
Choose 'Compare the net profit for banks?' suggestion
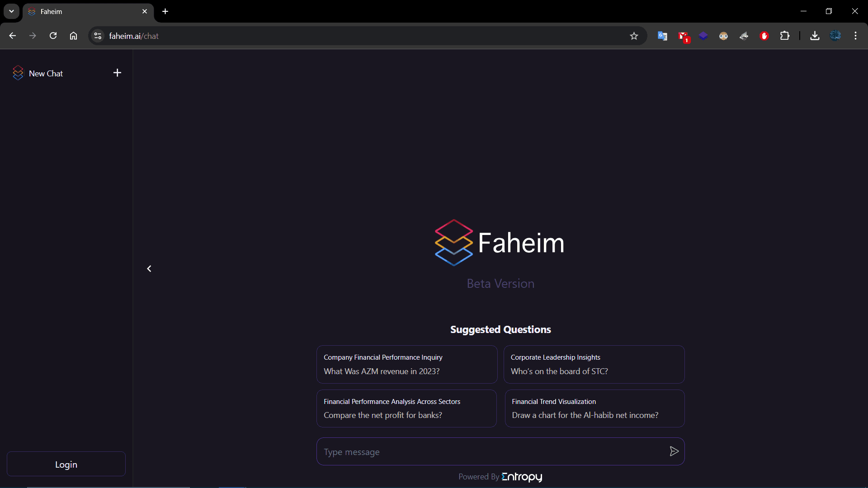407,408
